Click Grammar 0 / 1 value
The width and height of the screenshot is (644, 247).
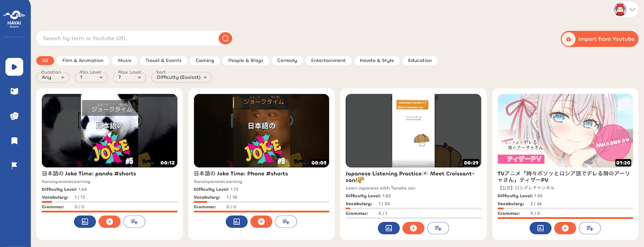coord(383,214)
